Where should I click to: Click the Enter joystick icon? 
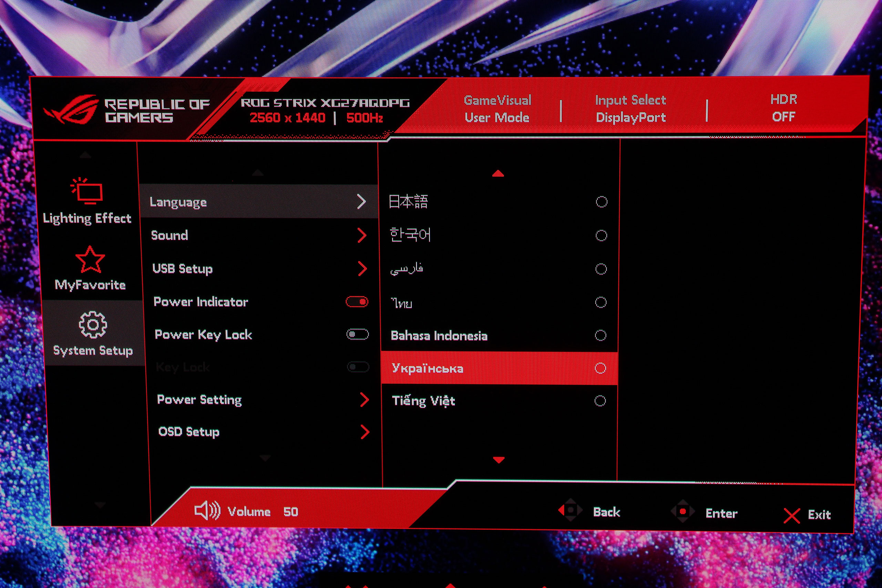click(683, 512)
